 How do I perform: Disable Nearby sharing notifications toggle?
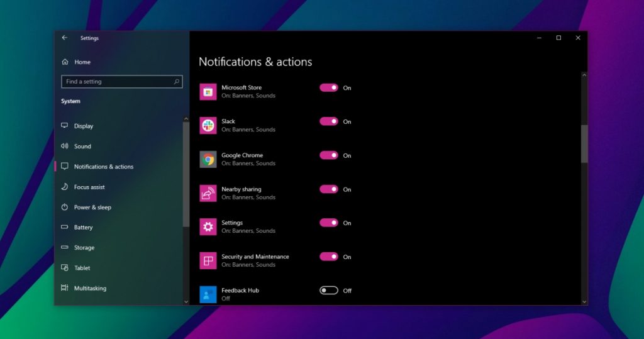[328, 189]
